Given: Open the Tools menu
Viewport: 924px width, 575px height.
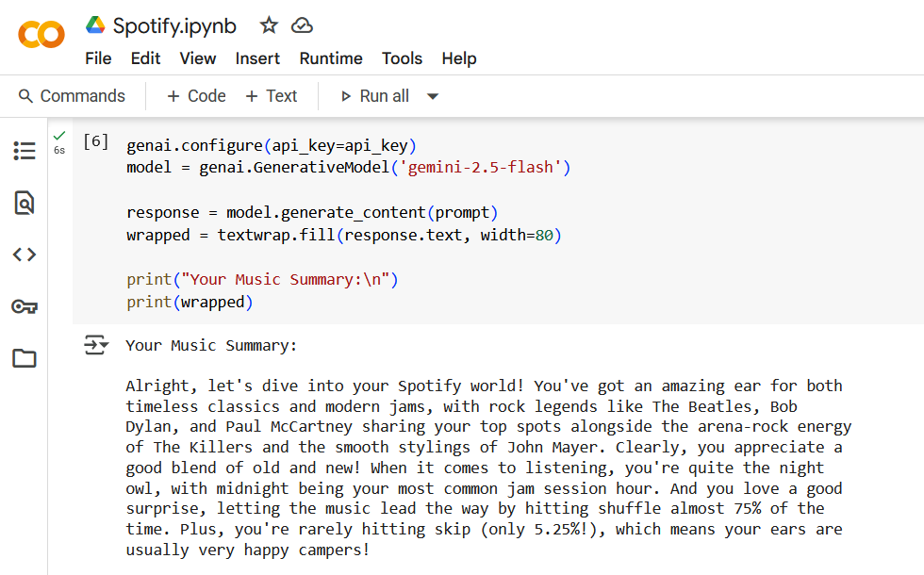Looking at the screenshot, I should [x=402, y=58].
